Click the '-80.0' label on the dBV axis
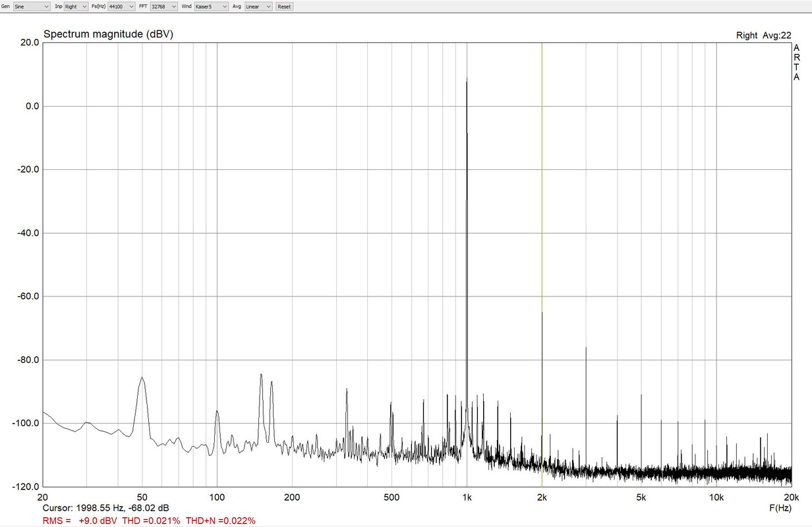This screenshot has height=527, width=812. click(x=28, y=360)
